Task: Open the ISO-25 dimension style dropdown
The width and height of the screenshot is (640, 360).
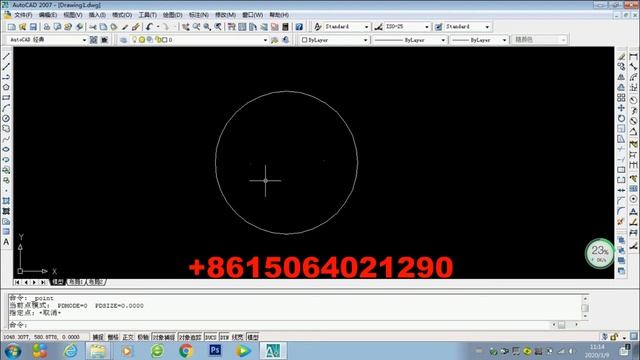Action: tap(427, 27)
